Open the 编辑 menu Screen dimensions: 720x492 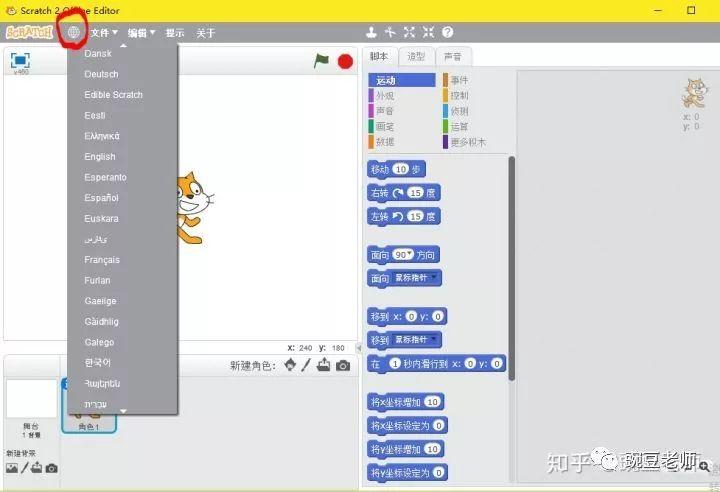141,33
